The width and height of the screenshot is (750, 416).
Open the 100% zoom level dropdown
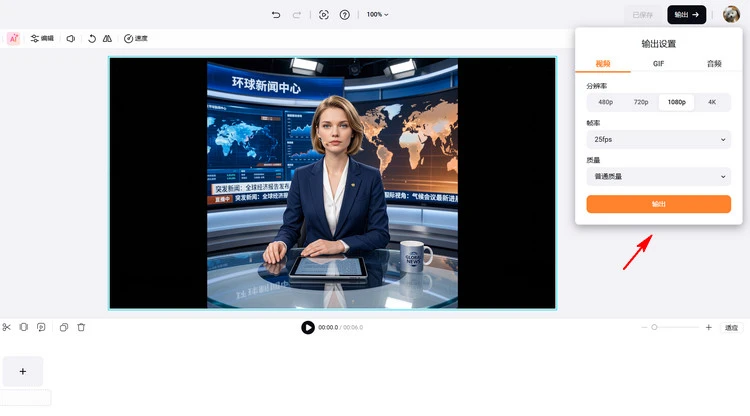pos(377,15)
